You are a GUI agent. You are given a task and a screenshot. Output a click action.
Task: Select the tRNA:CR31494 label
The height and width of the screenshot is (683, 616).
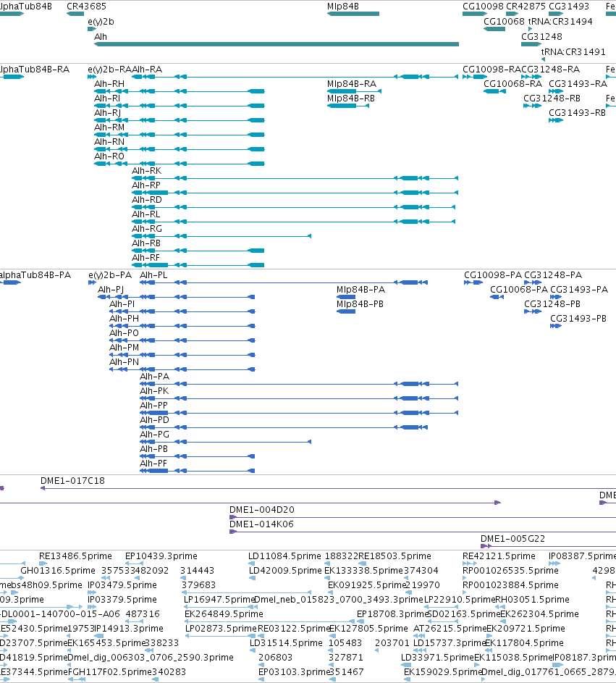point(560,21)
